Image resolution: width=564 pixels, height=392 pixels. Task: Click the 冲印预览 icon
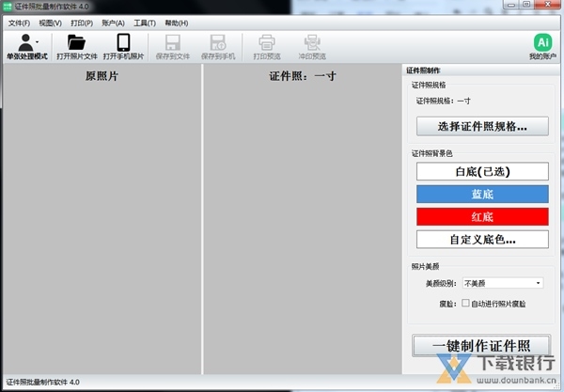tap(312, 42)
